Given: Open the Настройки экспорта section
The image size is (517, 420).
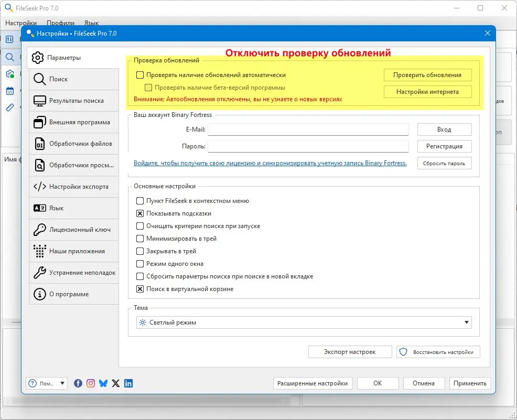Looking at the screenshot, I should click(x=74, y=187).
